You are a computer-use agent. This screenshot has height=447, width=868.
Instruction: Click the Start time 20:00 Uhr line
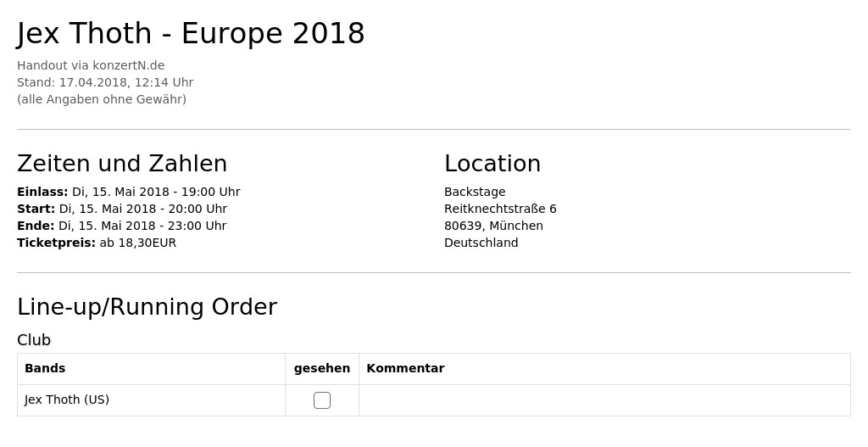click(x=122, y=209)
